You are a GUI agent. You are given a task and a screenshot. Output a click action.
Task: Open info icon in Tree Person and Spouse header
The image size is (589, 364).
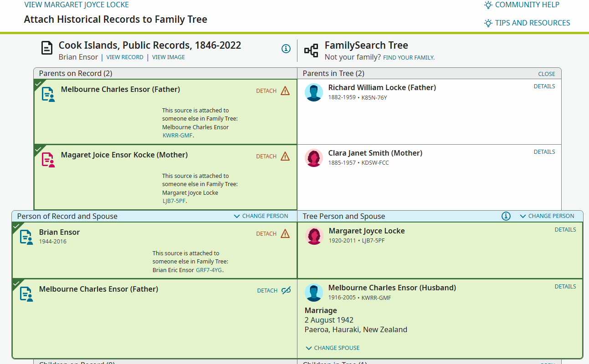click(x=506, y=216)
